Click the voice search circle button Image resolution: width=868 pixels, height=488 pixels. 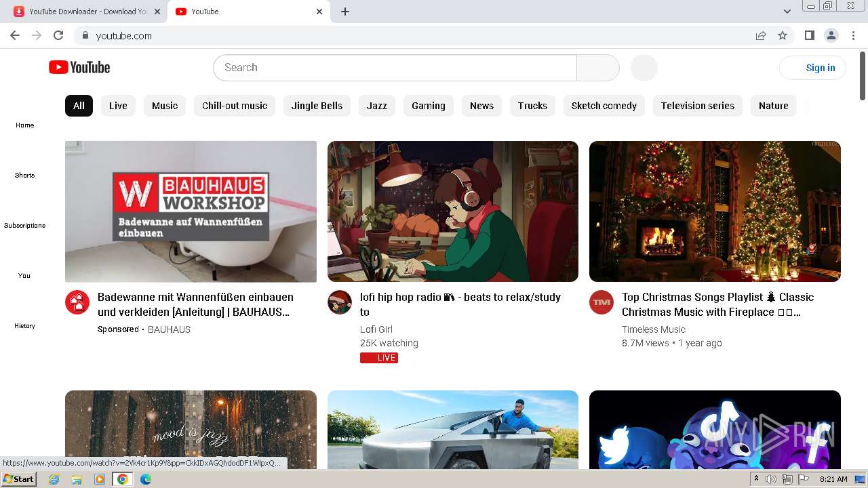[x=644, y=68]
